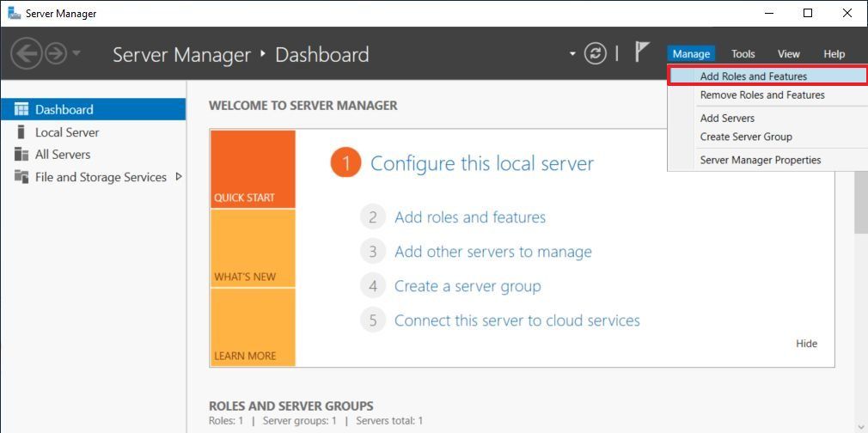Click the ROLES AND SERVER GROUPS heading
The height and width of the screenshot is (433, 868).
pyautogui.click(x=291, y=406)
